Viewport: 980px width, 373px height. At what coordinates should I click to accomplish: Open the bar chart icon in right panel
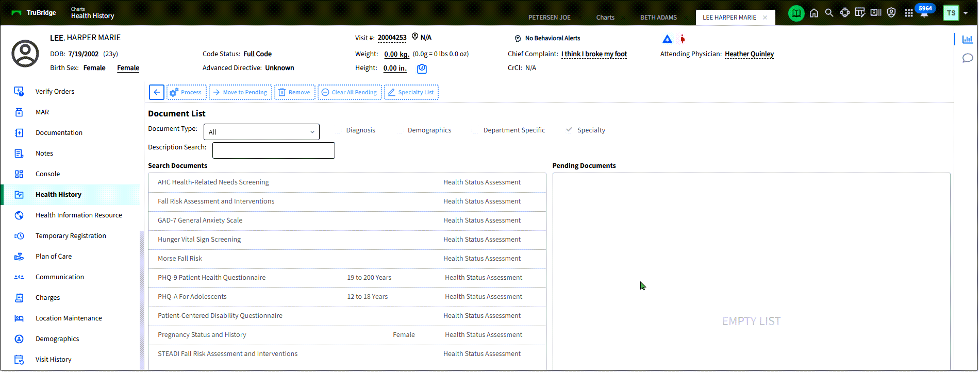(x=968, y=39)
